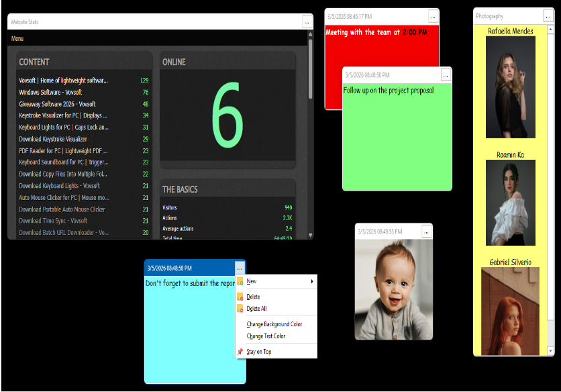This screenshot has width=561, height=392.
Task: Open 'Vovsoft | Home of lightweight softwar...' link
Action: (63, 81)
